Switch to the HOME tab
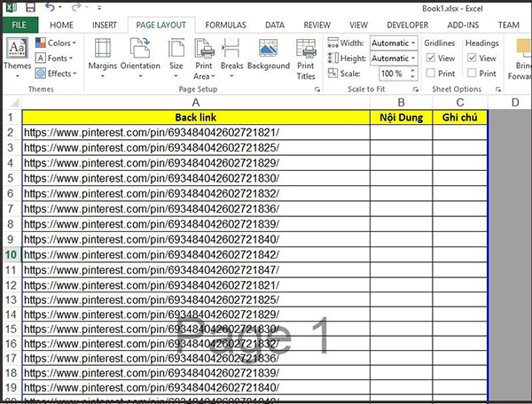 pyautogui.click(x=61, y=25)
